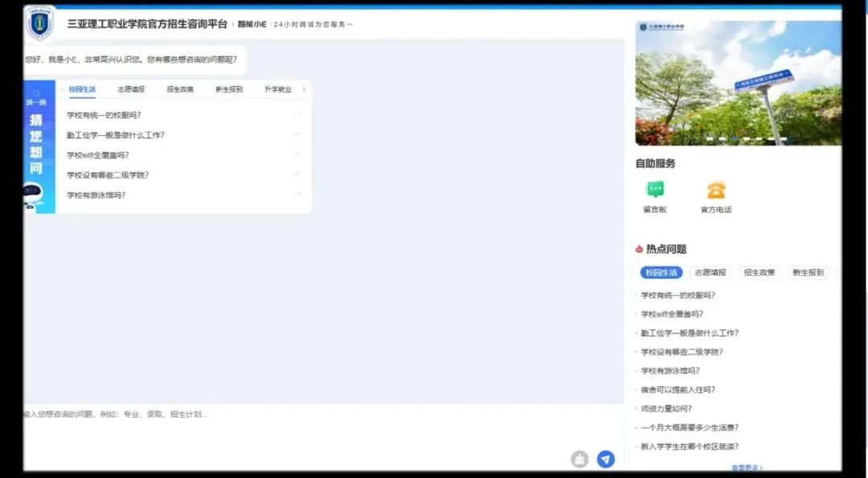
Task: Click arrow icon next to 学校wifi全覆盖吗 suggestion
Action: 297,155
